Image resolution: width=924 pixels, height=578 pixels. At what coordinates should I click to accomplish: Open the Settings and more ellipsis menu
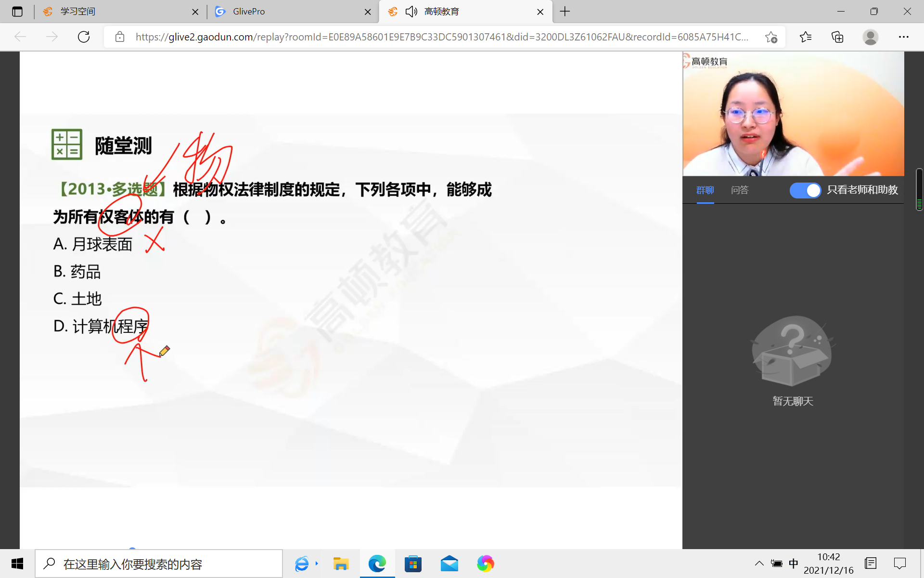[x=903, y=37]
